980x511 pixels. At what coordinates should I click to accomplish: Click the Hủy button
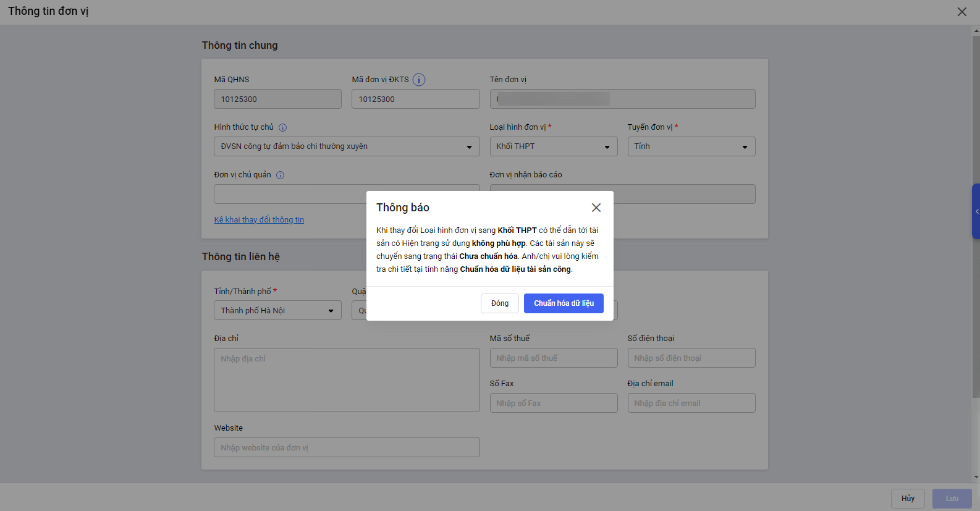[907, 499]
